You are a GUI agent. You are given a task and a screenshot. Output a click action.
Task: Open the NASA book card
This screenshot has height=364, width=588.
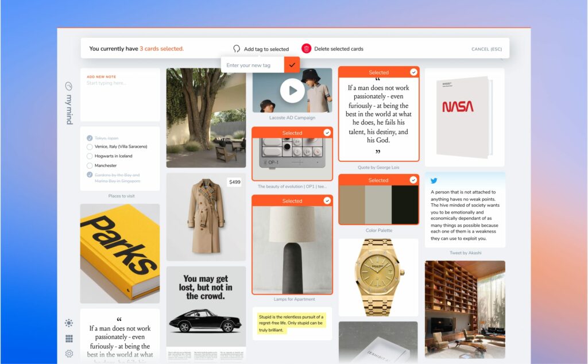coord(465,118)
